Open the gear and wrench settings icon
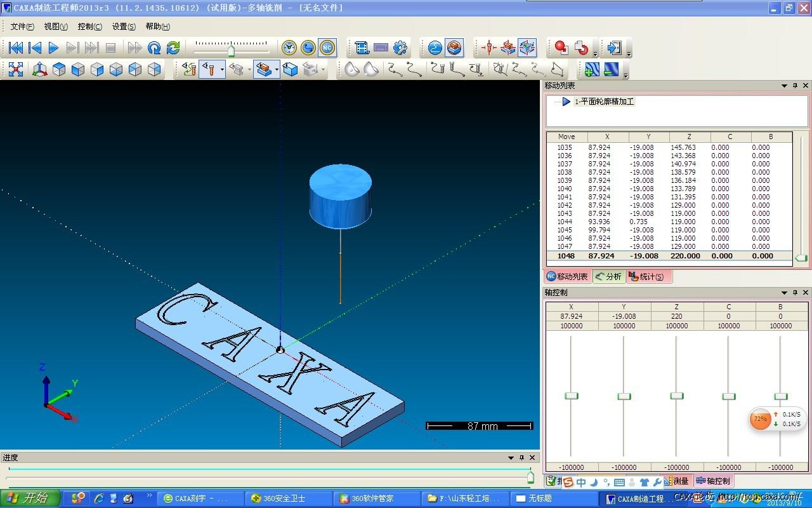Screen dimensions: 812x508 (x=400, y=48)
